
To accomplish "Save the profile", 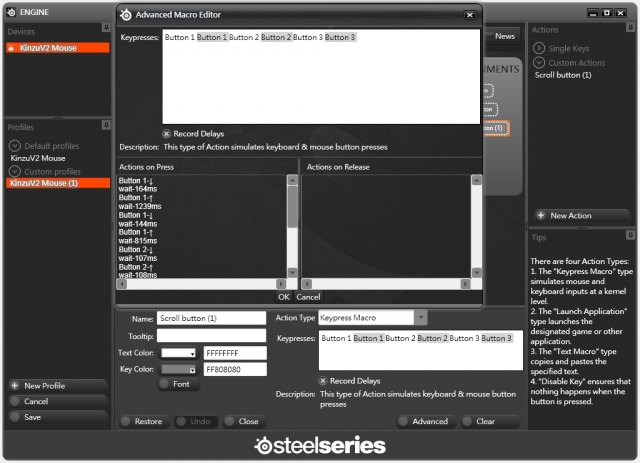I will pos(58,417).
